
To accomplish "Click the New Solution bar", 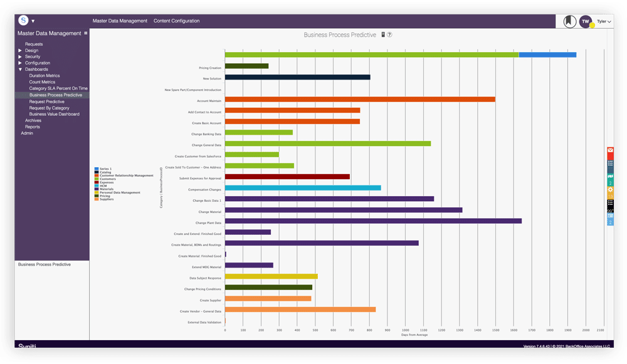I will point(297,77).
